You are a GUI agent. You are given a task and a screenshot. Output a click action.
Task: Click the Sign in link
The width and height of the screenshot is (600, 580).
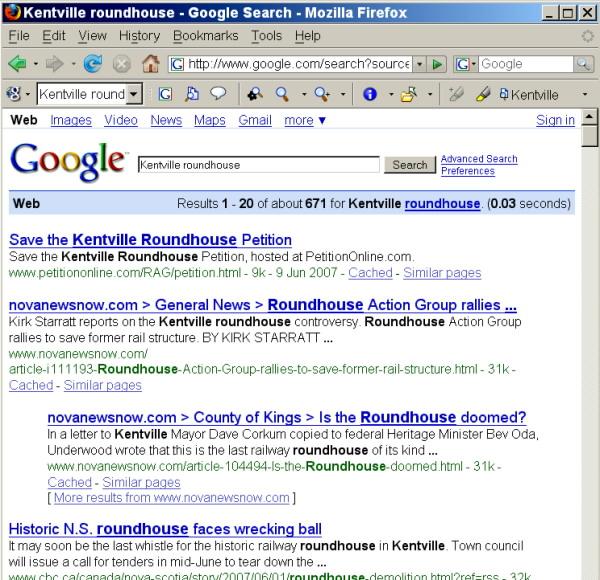point(555,121)
